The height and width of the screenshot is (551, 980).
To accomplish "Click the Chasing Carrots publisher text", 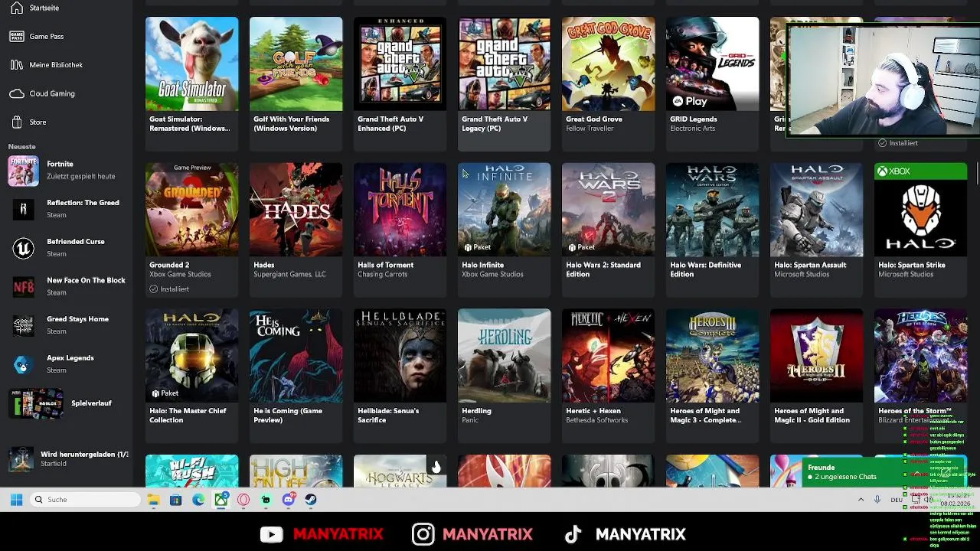I will pyautogui.click(x=383, y=274).
